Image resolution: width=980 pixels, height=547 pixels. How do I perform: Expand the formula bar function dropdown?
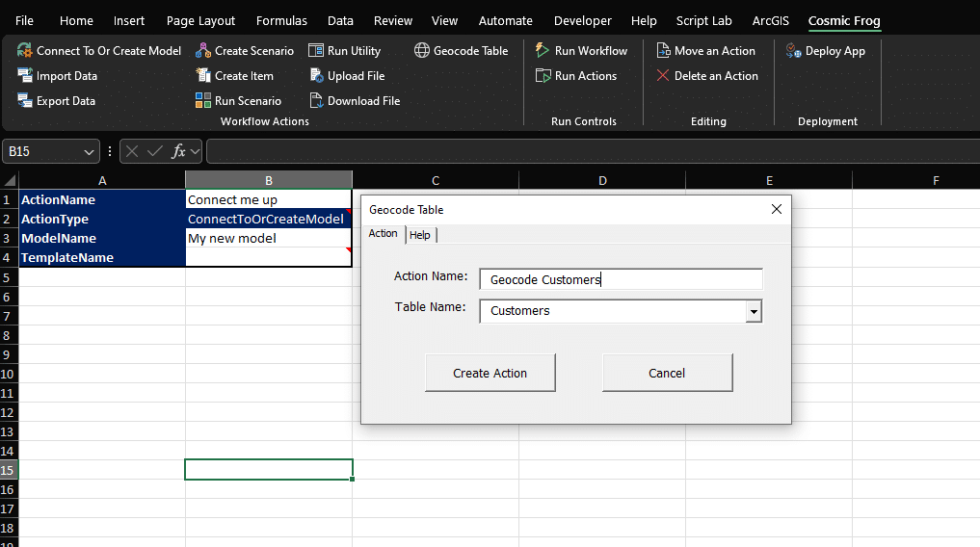[x=195, y=151]
